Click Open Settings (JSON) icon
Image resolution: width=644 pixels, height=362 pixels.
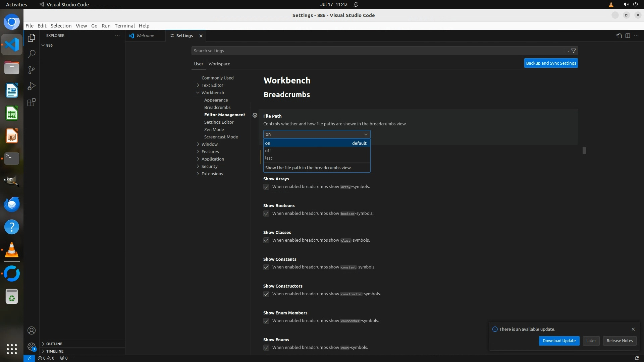point(619,36)
